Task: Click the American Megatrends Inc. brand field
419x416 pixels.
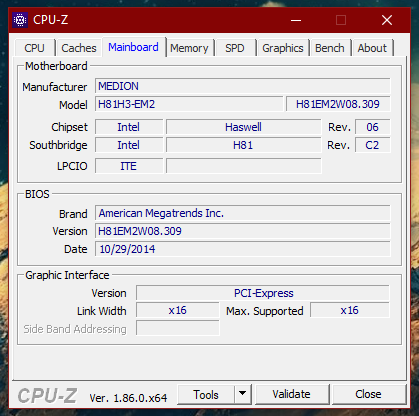Action: [x=242, y=213]
